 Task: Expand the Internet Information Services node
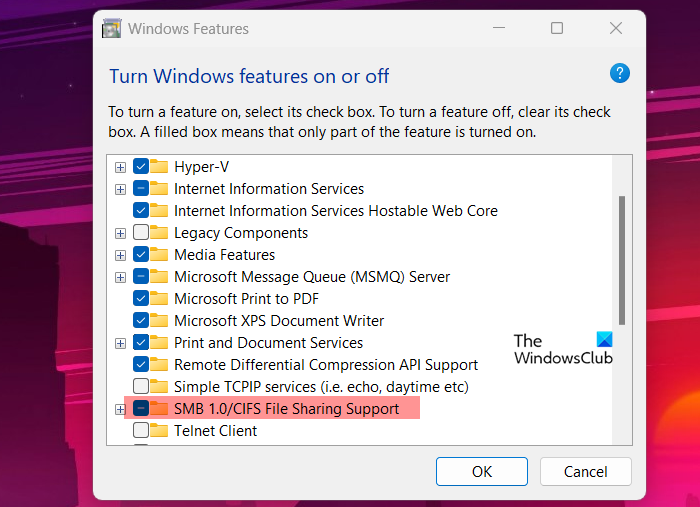120,189
